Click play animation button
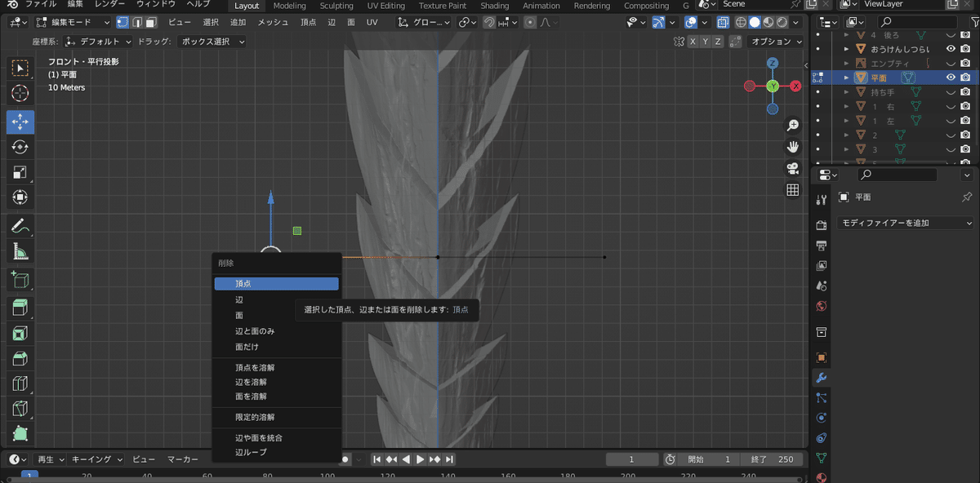The width and height of the screenshot is (980, 483). (421, 459)
